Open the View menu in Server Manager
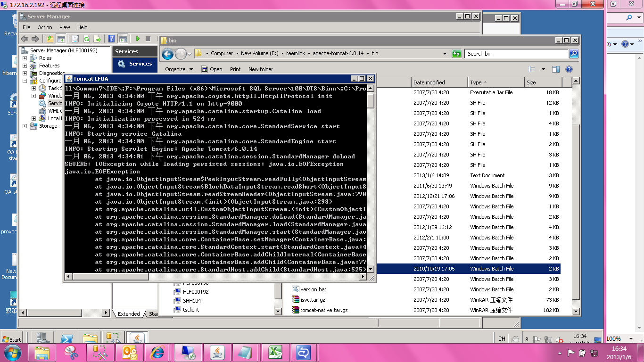 tap(65, 27)
